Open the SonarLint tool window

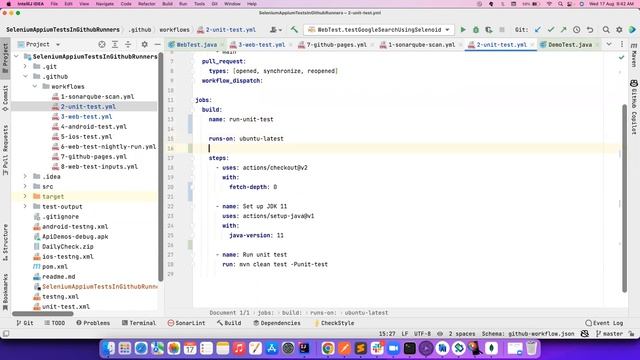point(187,323)
